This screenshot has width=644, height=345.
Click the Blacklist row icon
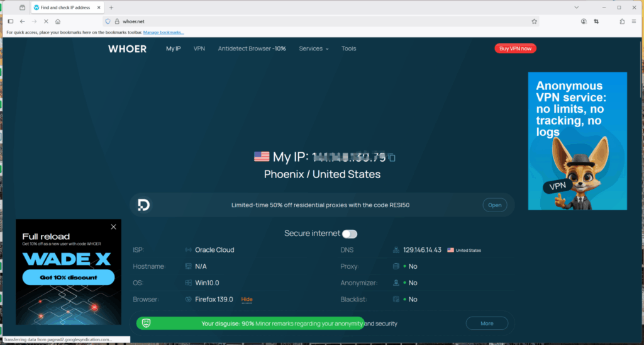(396, 299)
